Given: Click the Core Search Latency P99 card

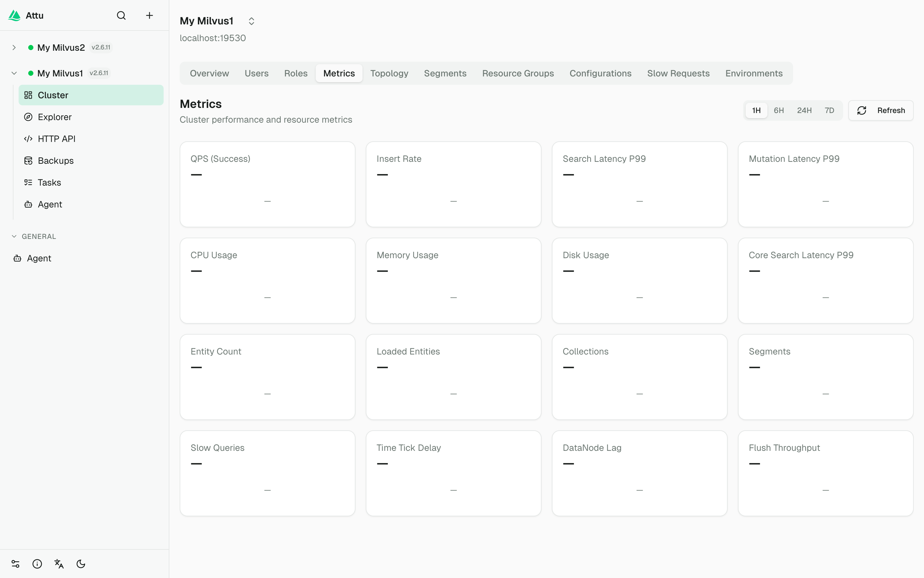Looking at the screenshot, I should click(826, 281).
